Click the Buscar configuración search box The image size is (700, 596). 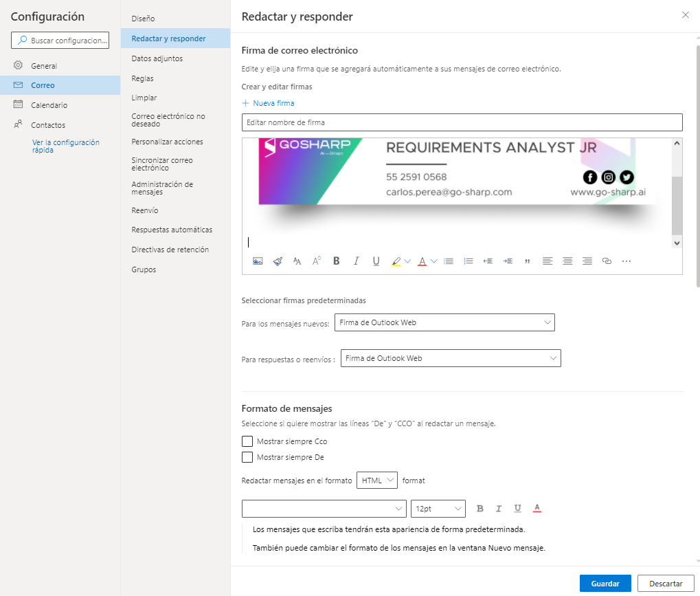[x=60, y=40]
